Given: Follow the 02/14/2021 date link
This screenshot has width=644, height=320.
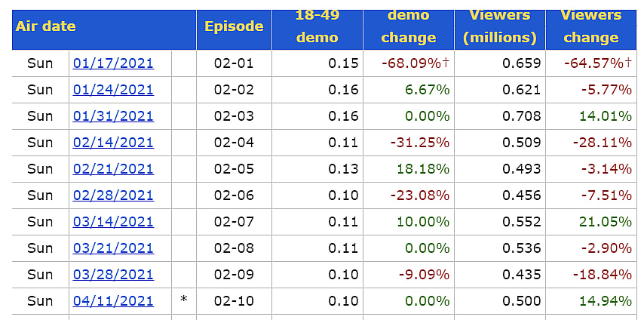Looking at the screenshot, I should pos(113,143).
